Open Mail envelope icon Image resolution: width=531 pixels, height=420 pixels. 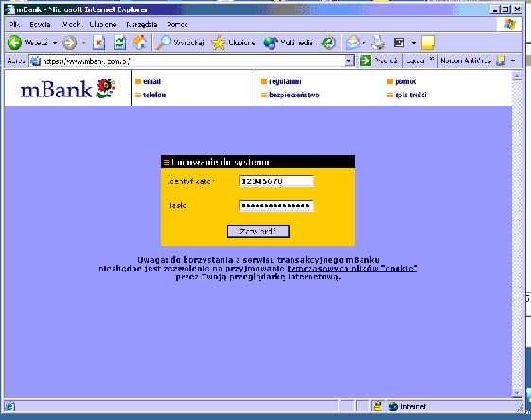353,43
